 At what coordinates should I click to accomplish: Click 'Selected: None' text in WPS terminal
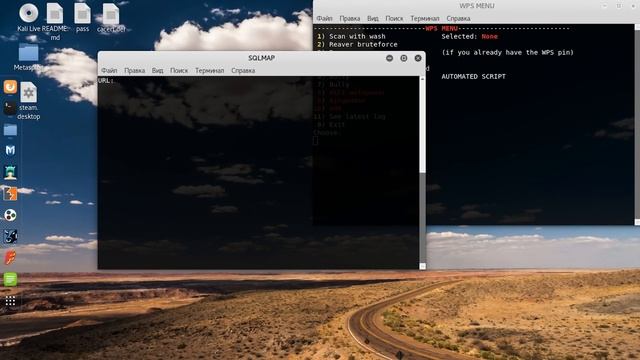point(469,36)
